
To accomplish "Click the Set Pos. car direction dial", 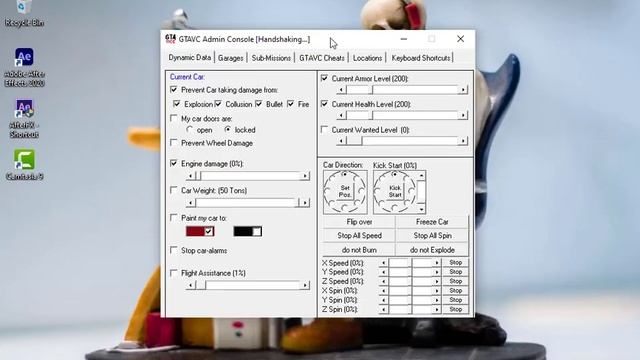I will (345, 192).
